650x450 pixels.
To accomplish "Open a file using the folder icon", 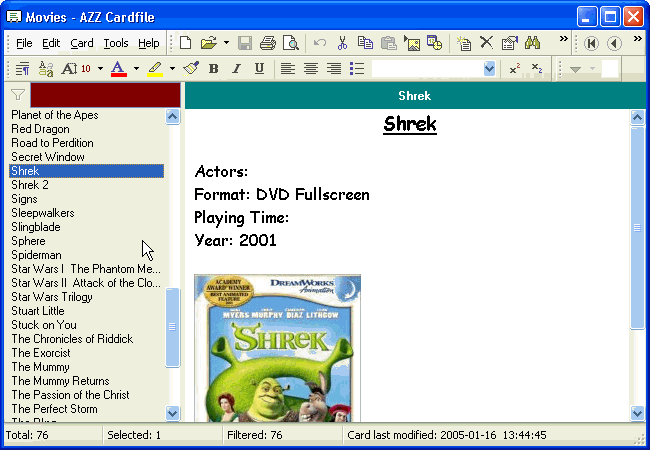I will pyautogui.click(x=209, y=43).
